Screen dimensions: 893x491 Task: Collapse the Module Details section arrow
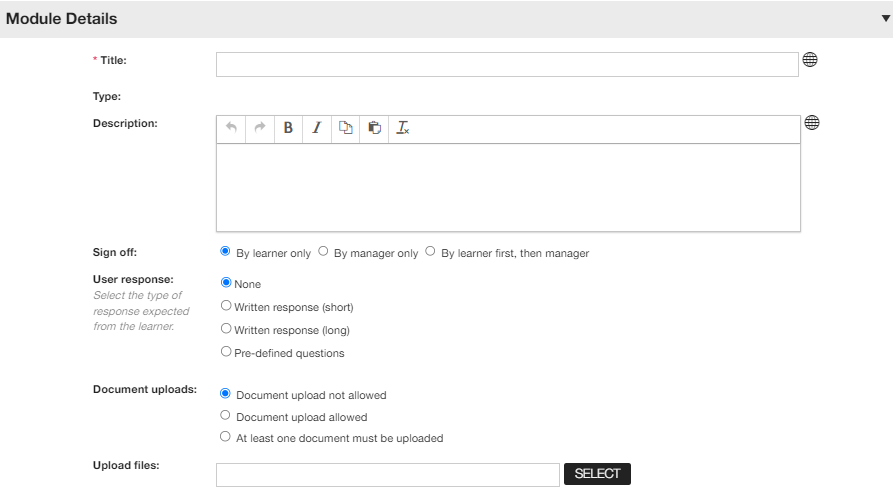coord(886,18)
